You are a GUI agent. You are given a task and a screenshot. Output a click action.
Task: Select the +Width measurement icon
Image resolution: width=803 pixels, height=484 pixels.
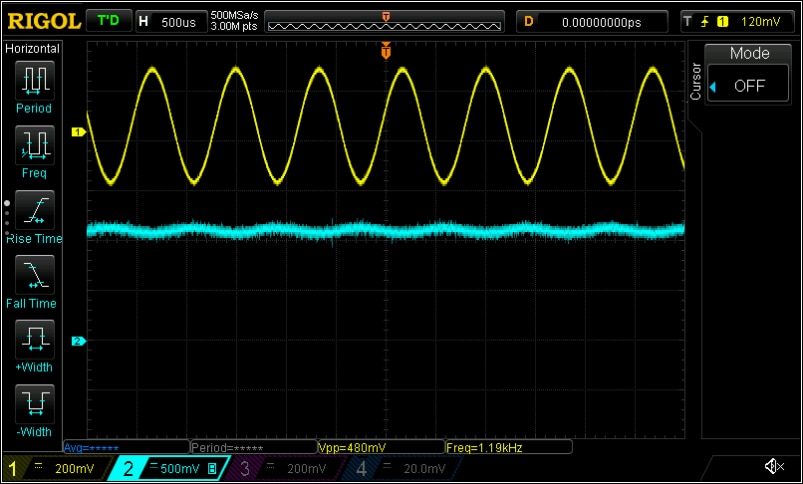[x=33, y=340]
